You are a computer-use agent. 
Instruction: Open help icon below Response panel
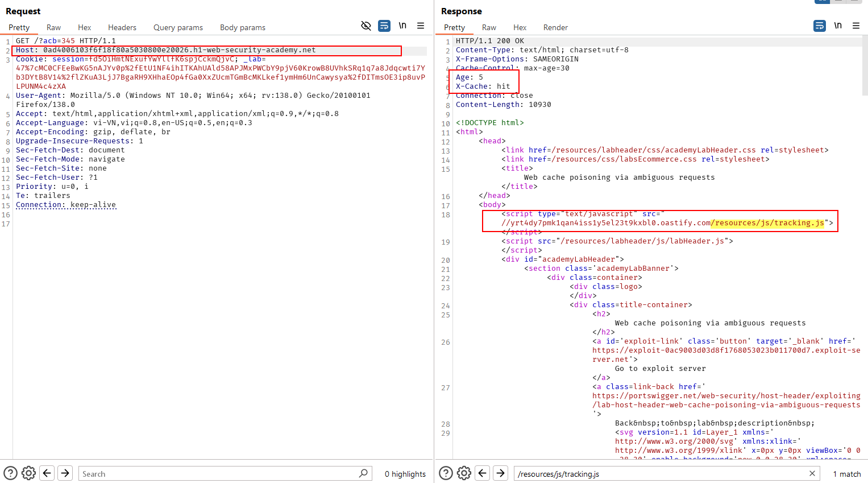point(446,473)
